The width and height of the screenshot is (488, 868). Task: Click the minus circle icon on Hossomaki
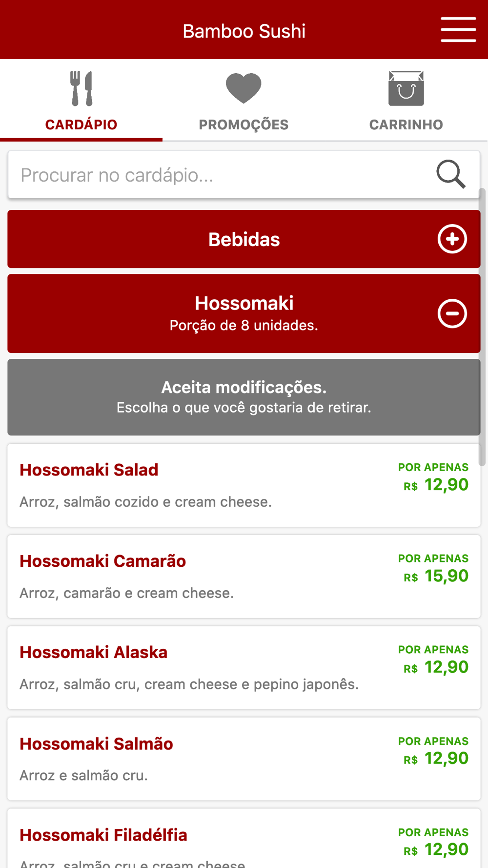452,313
